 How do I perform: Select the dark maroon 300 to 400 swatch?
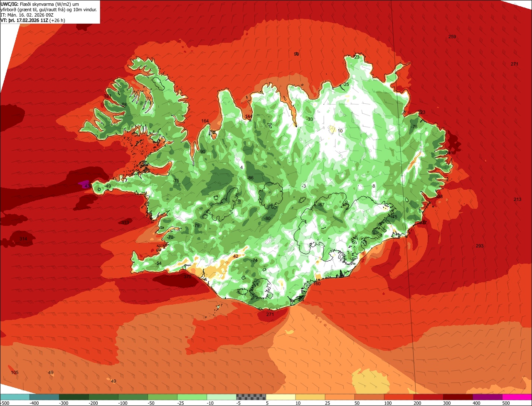pyautogui.click(x=458, y=397)
